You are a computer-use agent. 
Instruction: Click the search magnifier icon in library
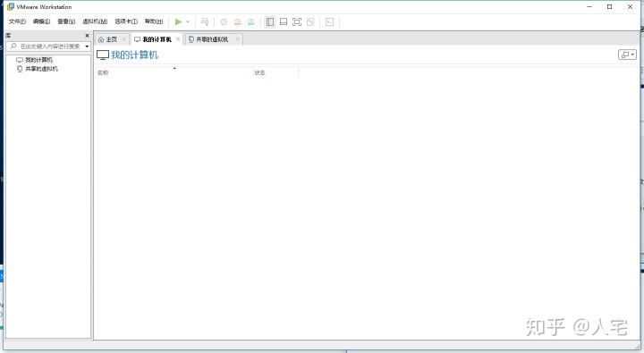pos(13,46)
